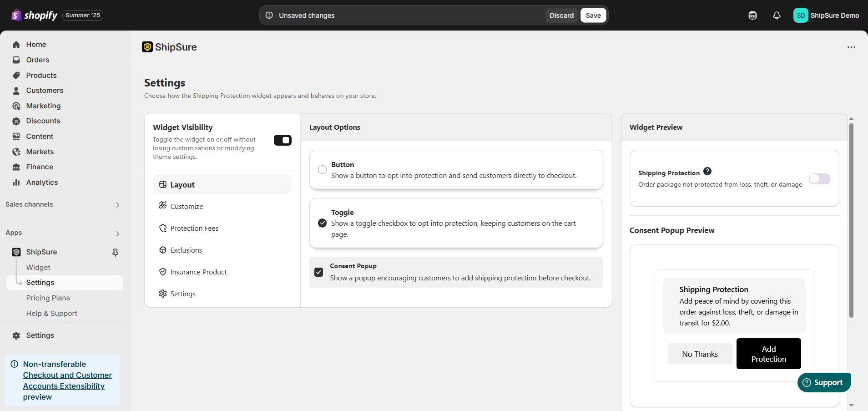Click the Summer '25 edition badge

point(83,15)
